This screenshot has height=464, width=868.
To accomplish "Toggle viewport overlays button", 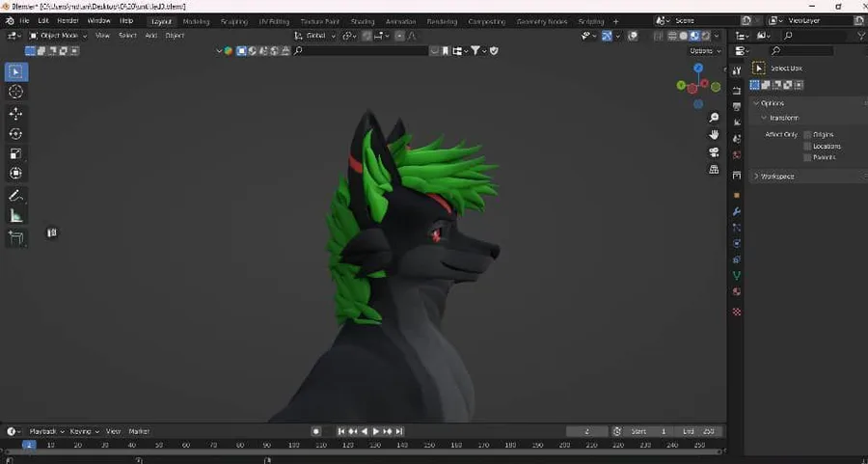I will tap(632, 36).
